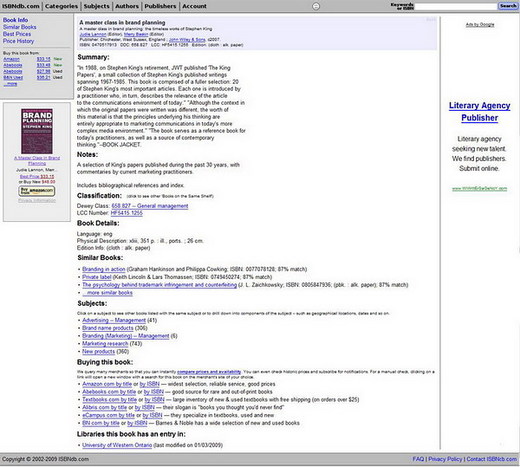Click Literary Agency Publisher ad headline
This screenshot has width=520, height=467.
pos(479,112)
